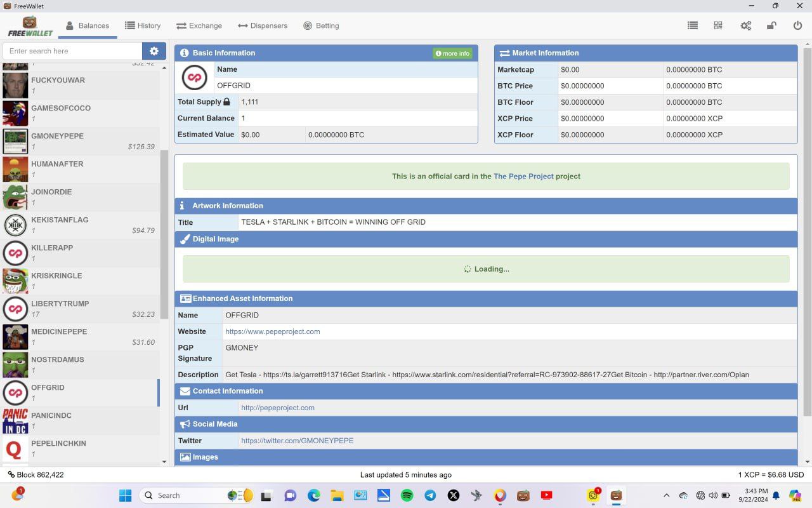Open Telegram from the taskbar
This screenshot has width=812, height=508.
click(x=430, y=495)
